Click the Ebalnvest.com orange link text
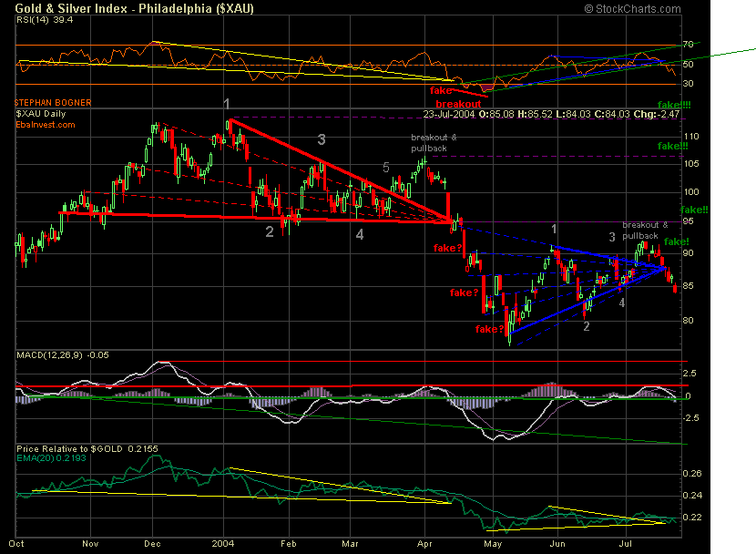Screen dimensions: 756x554 tap(46, 125)
